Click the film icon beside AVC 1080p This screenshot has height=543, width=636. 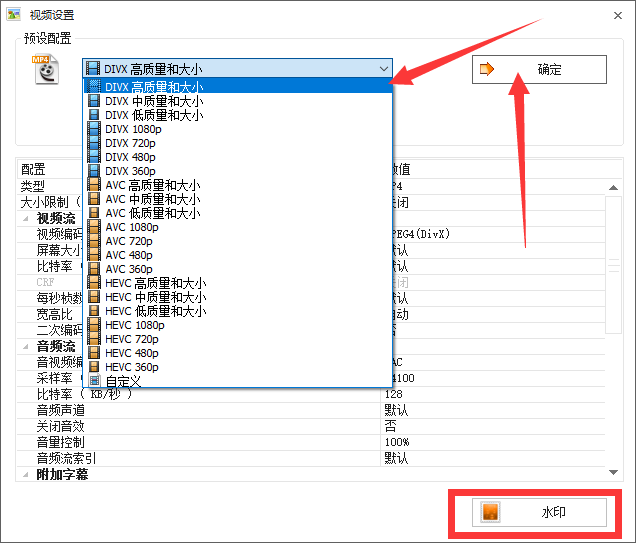coord(94,227)
